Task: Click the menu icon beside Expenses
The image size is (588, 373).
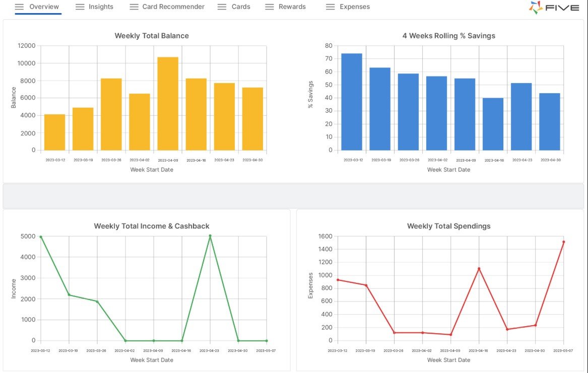Action: pos(330,7)
